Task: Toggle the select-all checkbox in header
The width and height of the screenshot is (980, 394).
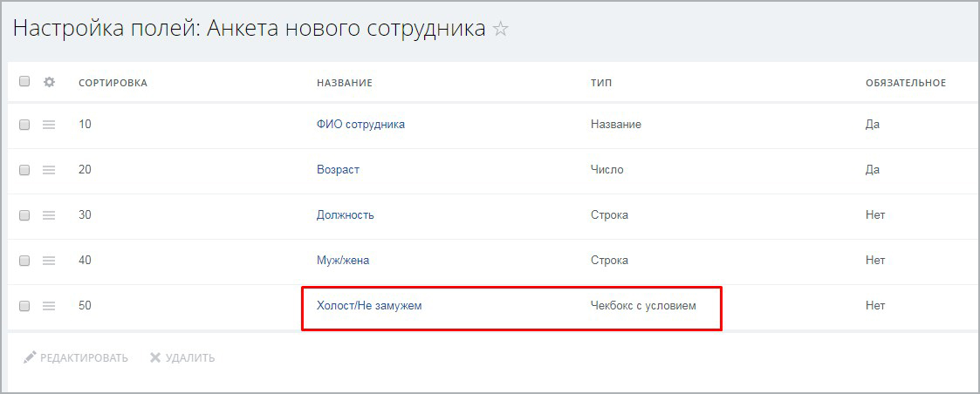Action: point(24,81)
